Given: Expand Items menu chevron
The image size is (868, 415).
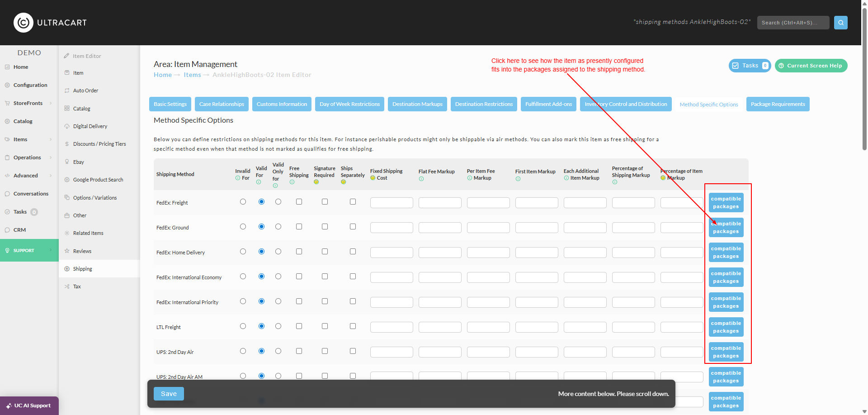Looking at the screenshot, I should [51, 139].
